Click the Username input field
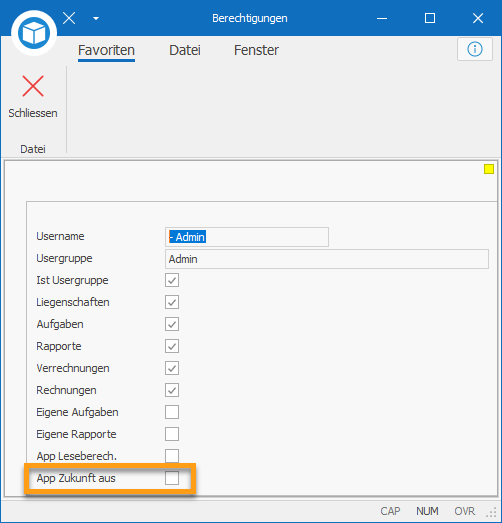 (x=247, y=237)
